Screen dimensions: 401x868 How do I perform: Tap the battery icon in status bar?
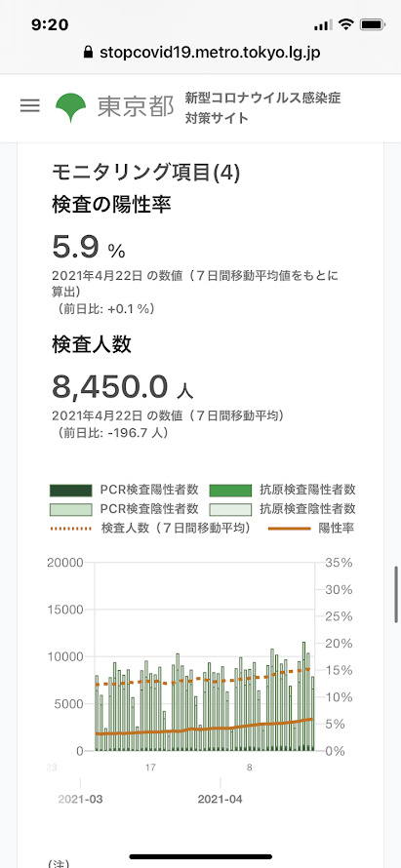(372, 25)
